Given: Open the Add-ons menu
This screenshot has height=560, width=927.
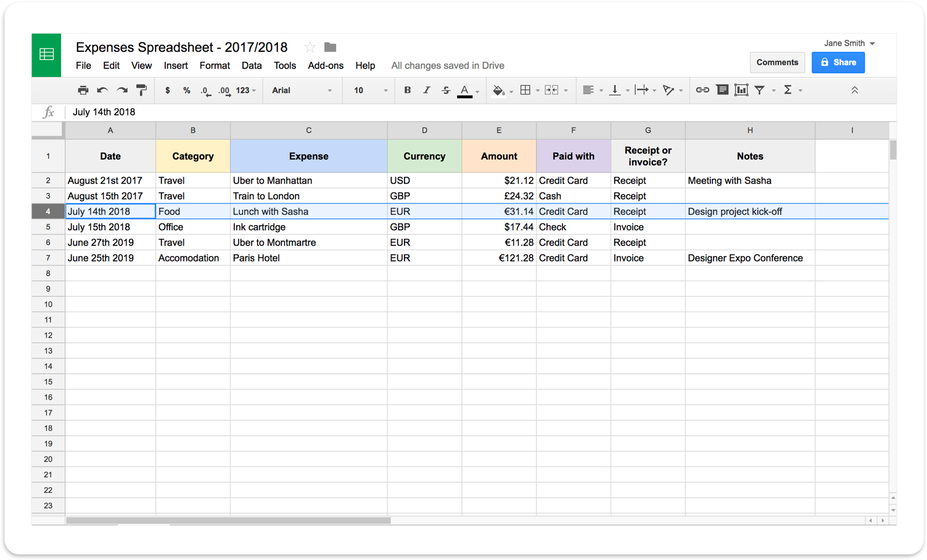Looking at the screenshot, I should (325, 65).
